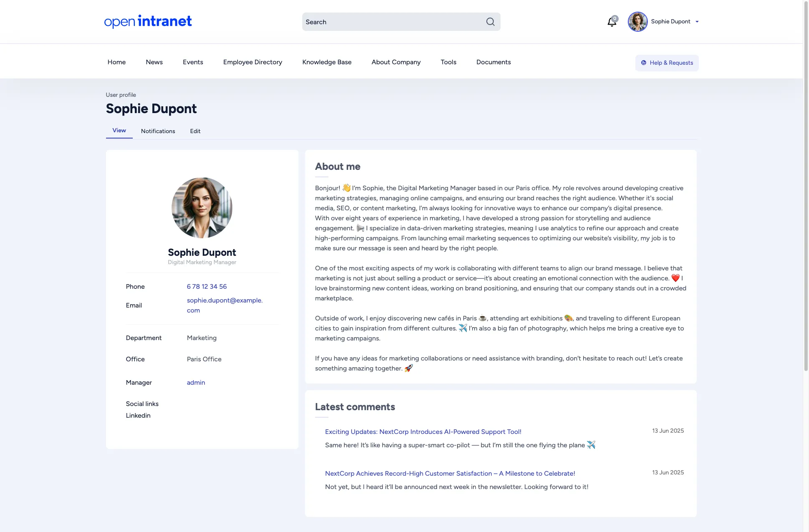Screen dimensions: 809x532
Task: Click the User profile breadcrumb label
Action: click(x=121, y=95)
